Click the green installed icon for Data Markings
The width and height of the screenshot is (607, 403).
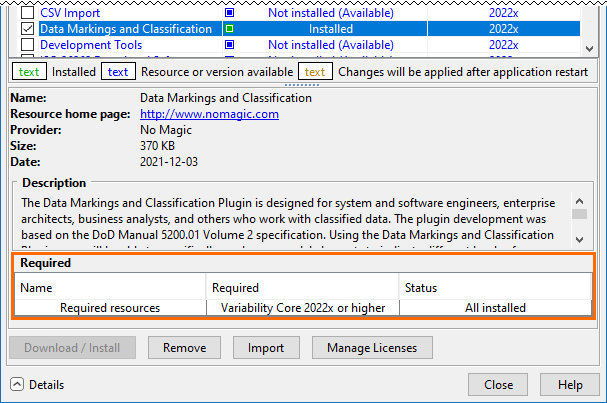tap(229, 29)
